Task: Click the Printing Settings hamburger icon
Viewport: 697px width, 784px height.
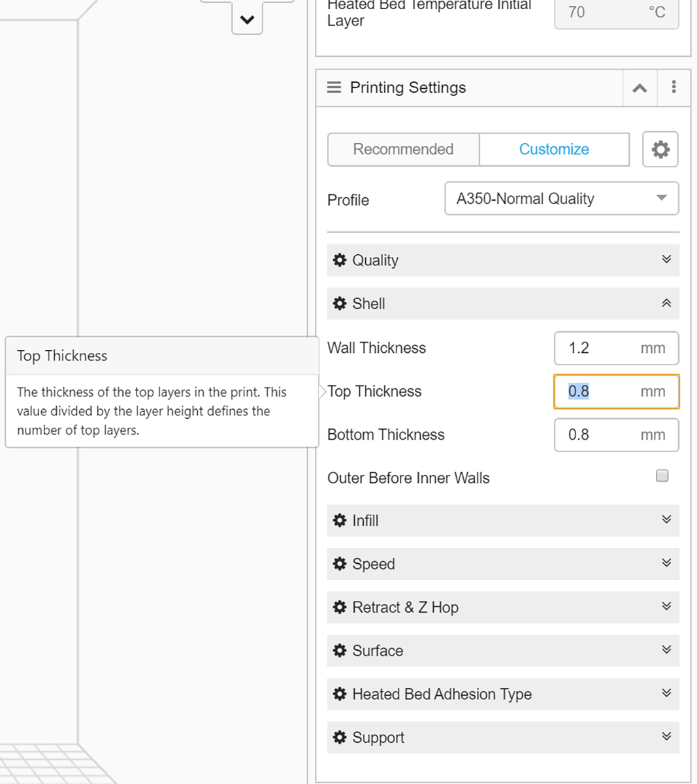Action: (x=334, y=88)
